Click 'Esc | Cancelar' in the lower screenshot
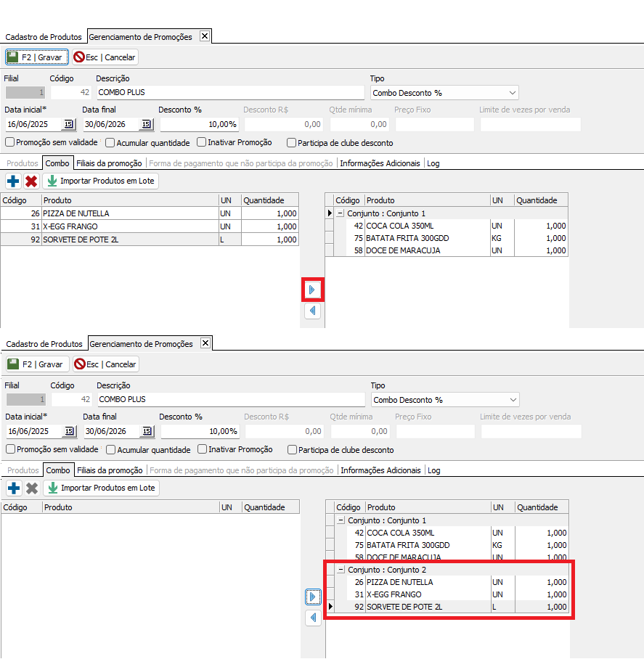This screenshot has height=659, width=644. pos(106,364)
